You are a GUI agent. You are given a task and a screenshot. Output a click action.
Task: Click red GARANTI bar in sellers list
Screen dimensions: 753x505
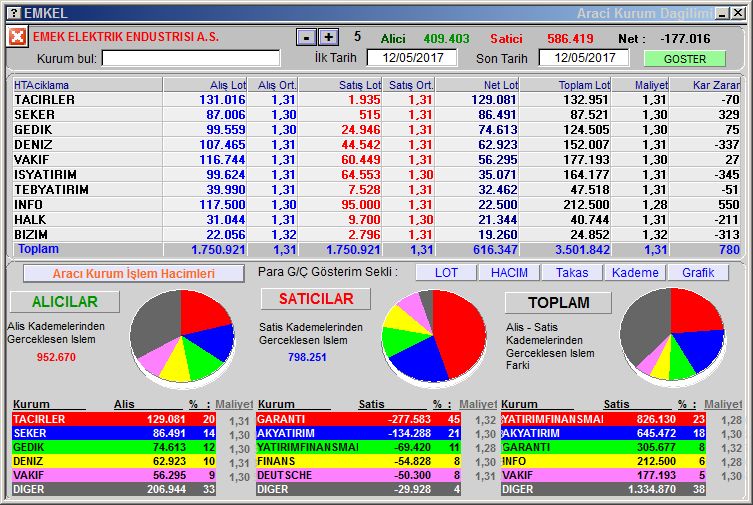(x=358, y=419)
